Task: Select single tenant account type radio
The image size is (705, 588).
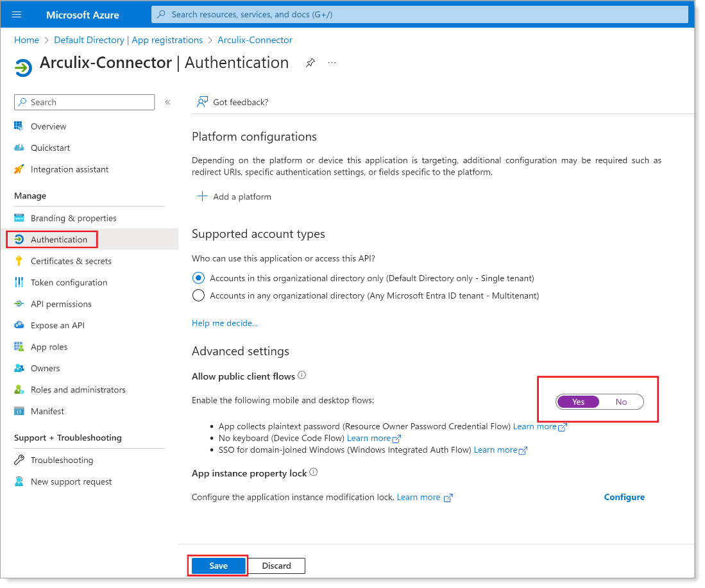Action: tap(198, 278)
